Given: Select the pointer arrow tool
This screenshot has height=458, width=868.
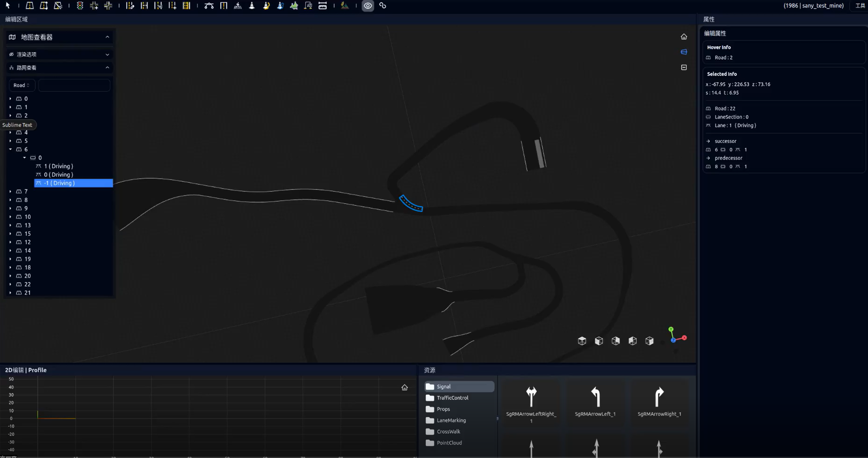Looking at the screenshot, I should 8,5.
